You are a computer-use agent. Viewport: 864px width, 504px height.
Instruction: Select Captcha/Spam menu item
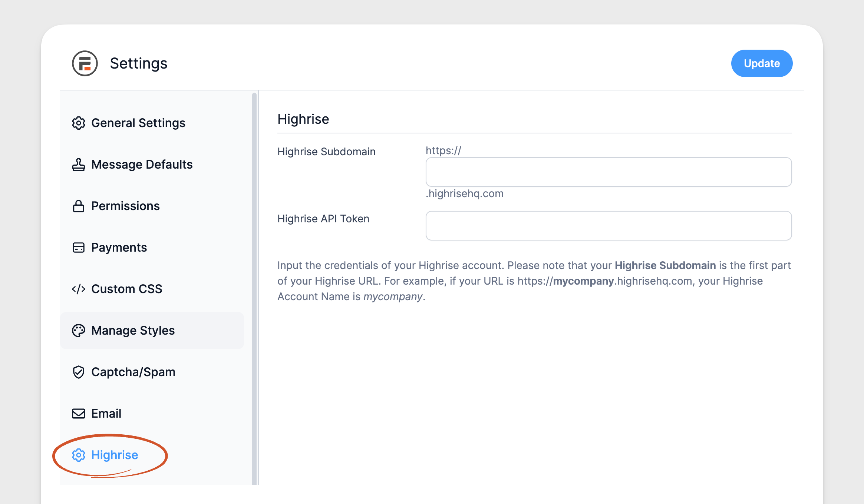(x=152, y=372)
